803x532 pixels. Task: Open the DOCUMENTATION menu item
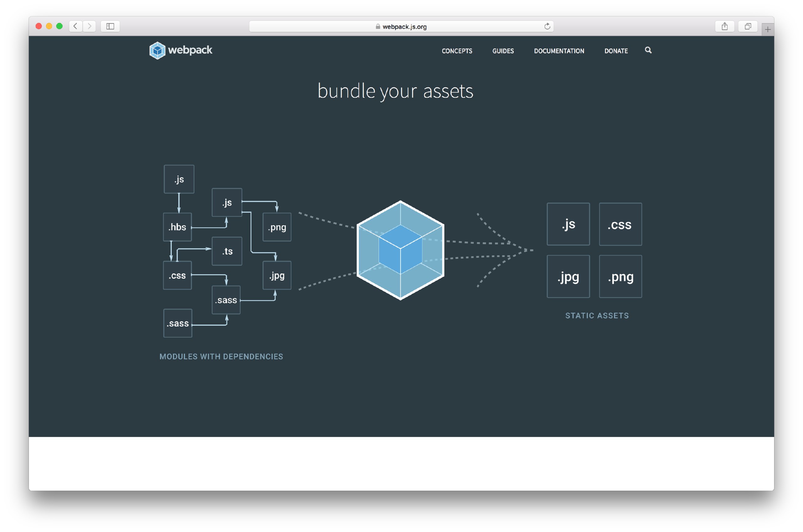point(559,51)
